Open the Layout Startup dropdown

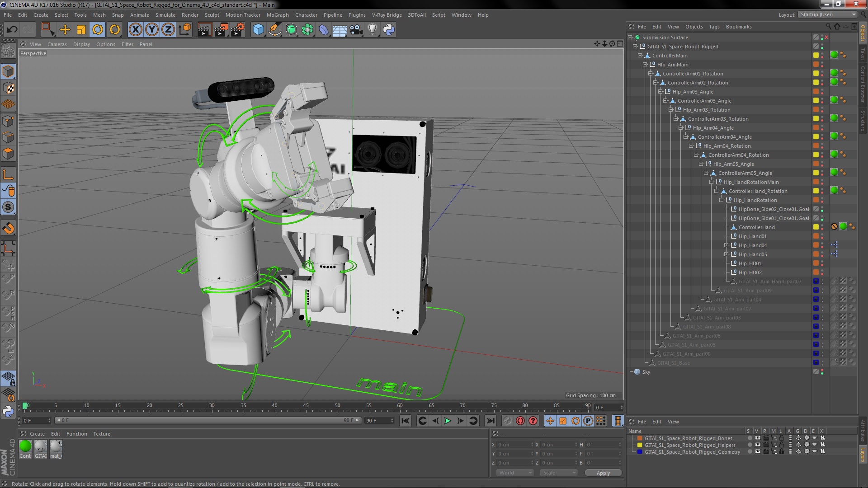tap(827, 14)
